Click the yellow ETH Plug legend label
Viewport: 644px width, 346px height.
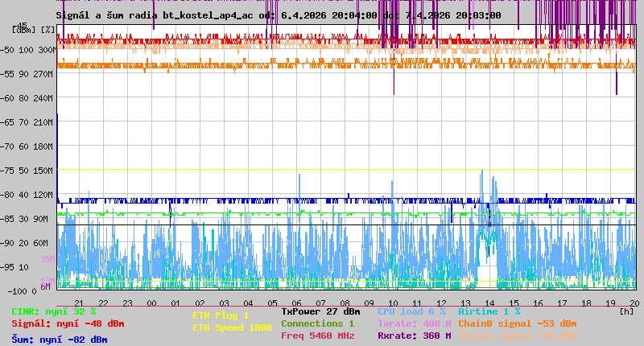(221, 315)
